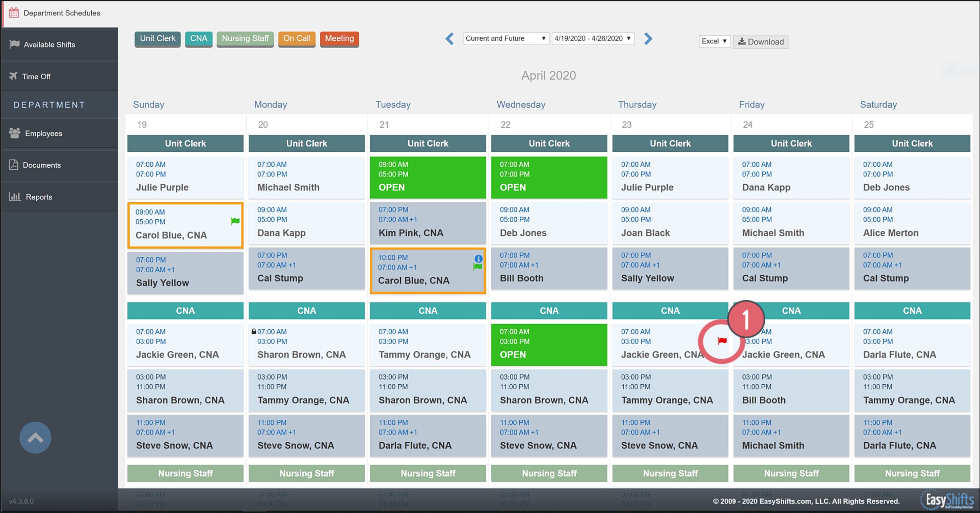Open the Employees page from the sidebar
980x513 pixels.
point(43,133)
